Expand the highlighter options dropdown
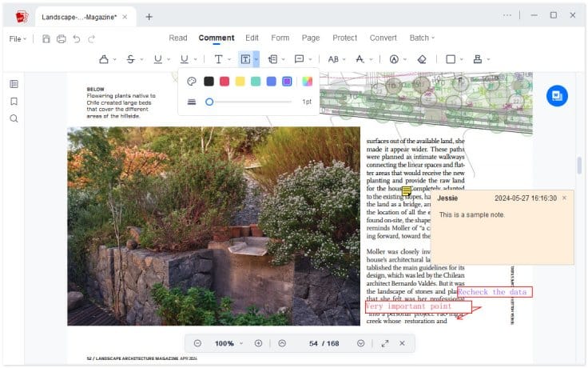588x368 pixels. (x=115, y=59)
